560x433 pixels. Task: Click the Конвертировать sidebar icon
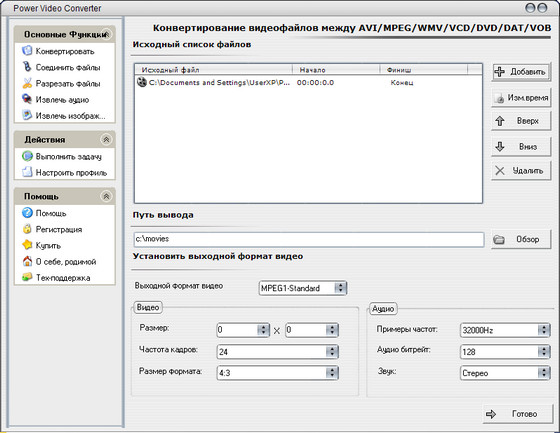pyautogui.click(x=27, y=51)
